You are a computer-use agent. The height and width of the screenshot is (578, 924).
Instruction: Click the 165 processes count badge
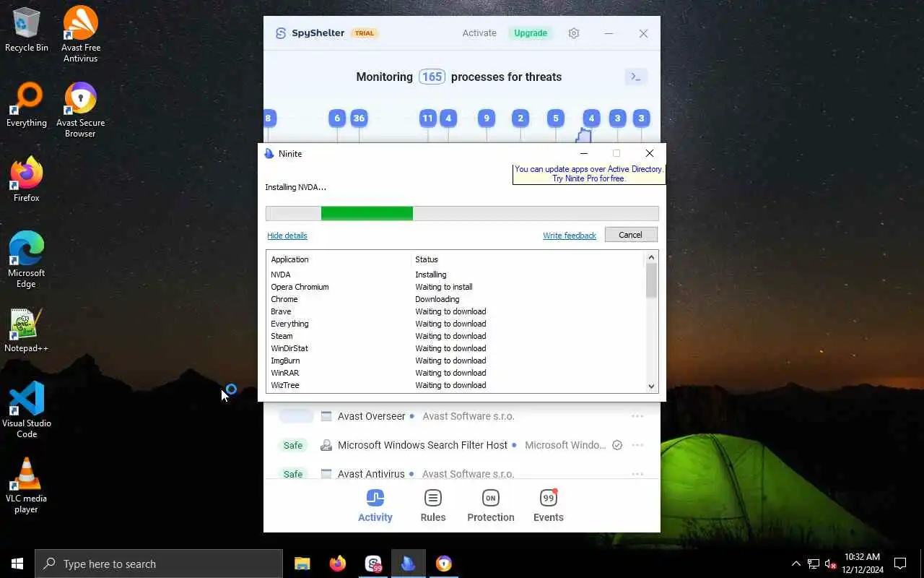tap(432, 77)
